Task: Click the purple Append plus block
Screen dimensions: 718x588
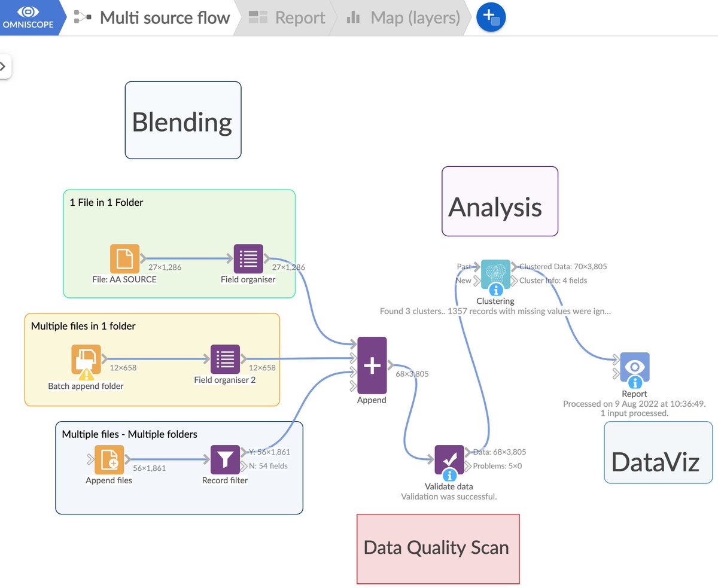Action: click(x=372, y=365)
